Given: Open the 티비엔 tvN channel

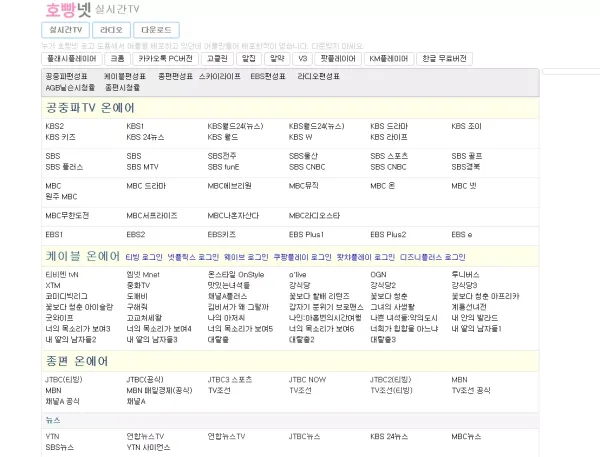Looking at the screenshot, I should click(x=62, y=274).
